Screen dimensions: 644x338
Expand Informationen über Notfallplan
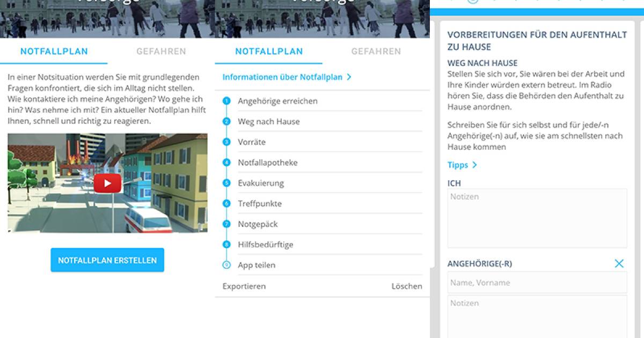pos(287,77)
